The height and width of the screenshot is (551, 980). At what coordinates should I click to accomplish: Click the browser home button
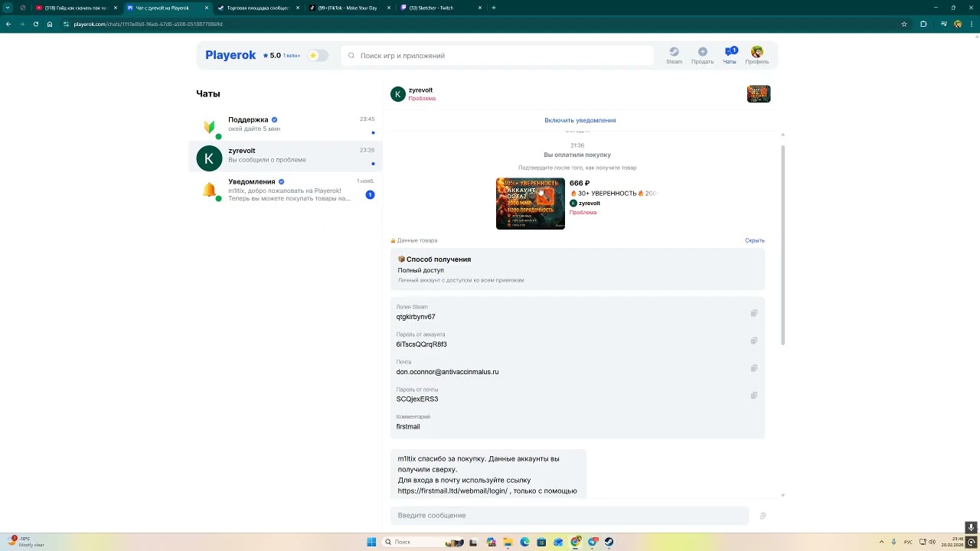(50, 24)
